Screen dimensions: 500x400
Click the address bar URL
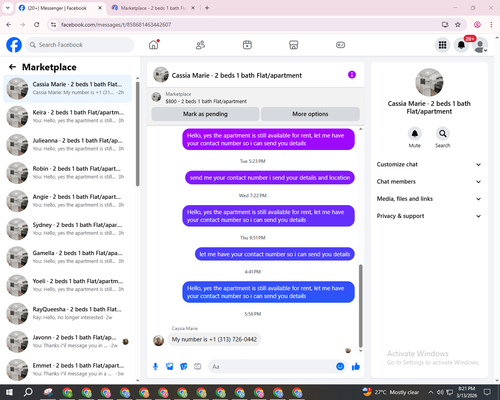(116, 25)
